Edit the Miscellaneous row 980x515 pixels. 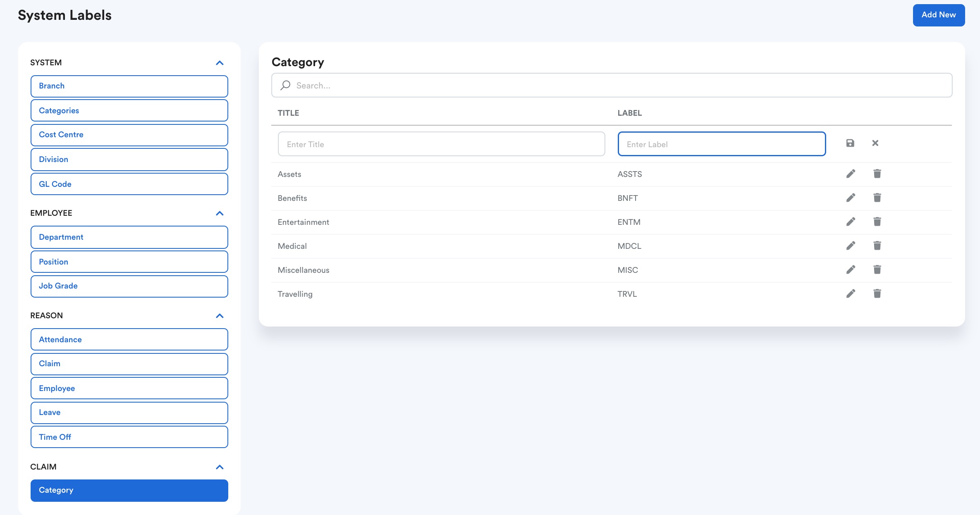(x=851, y=269)
